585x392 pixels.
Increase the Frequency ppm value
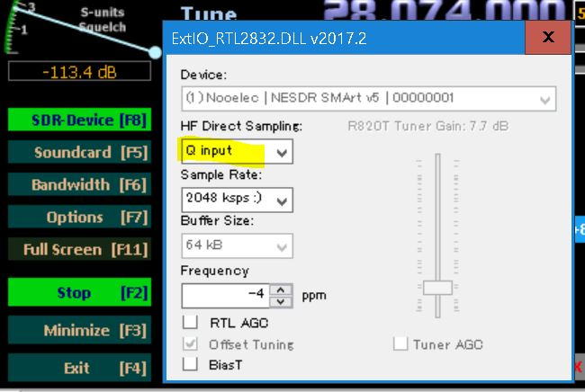281,290
